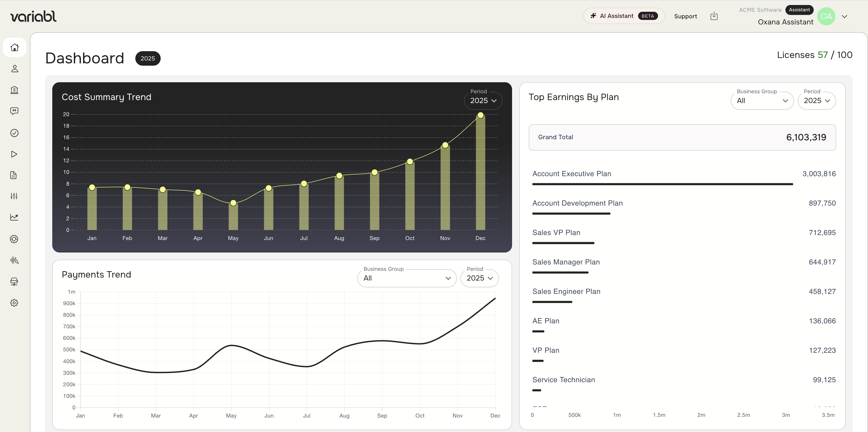Open the circular sync sidebar icon
868x432 pixels.
click(14, 239)
